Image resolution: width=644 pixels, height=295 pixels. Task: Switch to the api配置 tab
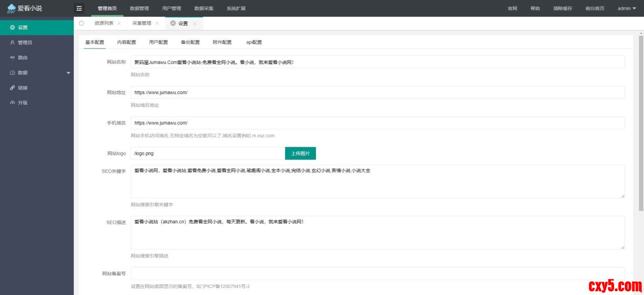(x=254, y=42)
